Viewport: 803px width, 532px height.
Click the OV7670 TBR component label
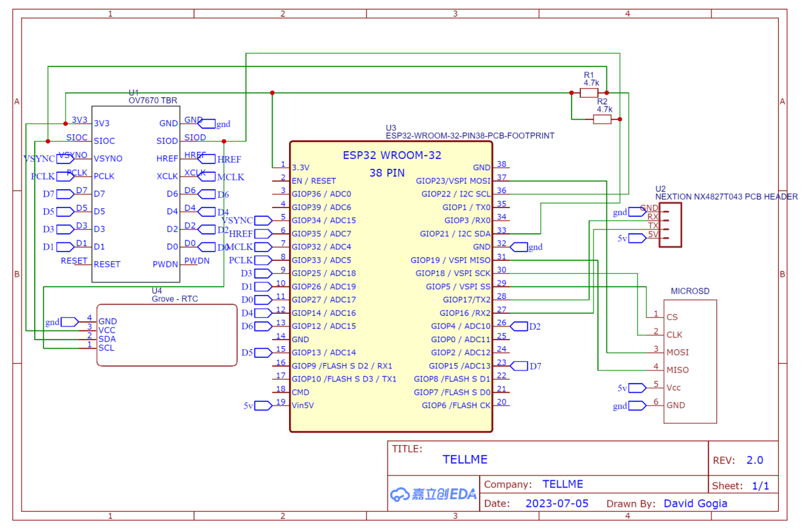point(152,100)
